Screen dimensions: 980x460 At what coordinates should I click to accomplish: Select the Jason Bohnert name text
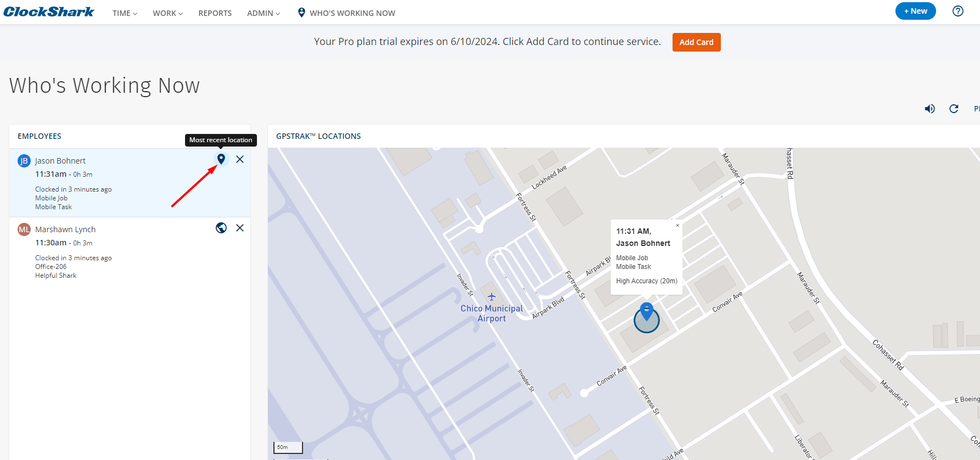tap(60, 161)
